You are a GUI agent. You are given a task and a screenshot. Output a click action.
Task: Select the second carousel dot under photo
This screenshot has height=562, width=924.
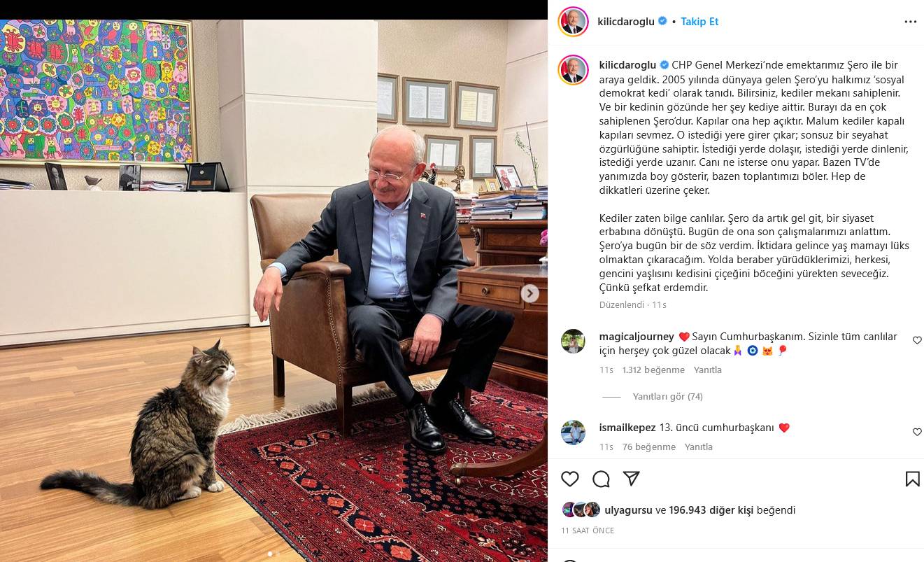point(277,554)
